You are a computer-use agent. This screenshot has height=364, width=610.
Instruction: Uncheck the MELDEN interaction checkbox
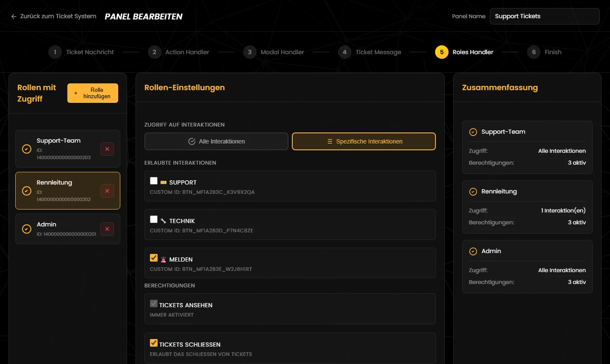154,258
